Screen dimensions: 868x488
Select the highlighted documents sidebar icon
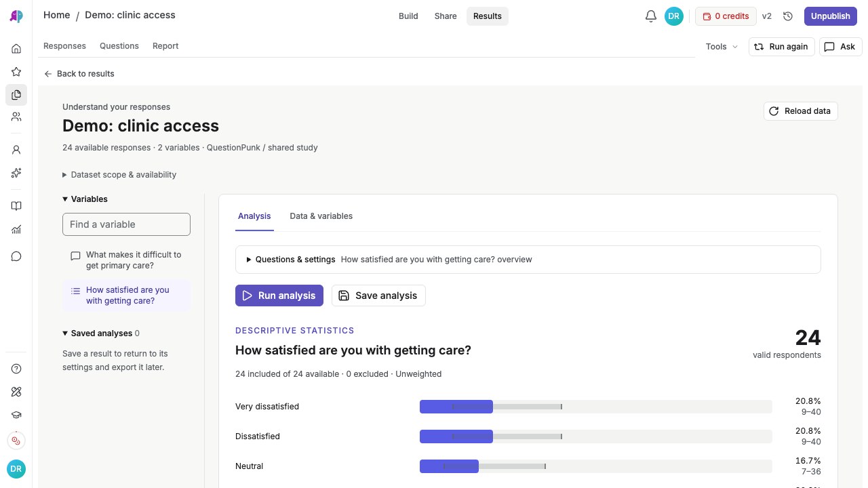[x=16, y=95]
